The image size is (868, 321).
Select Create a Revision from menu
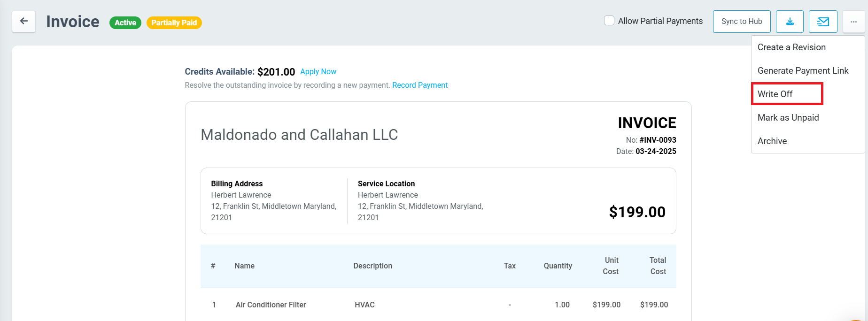tap(791, 47)
